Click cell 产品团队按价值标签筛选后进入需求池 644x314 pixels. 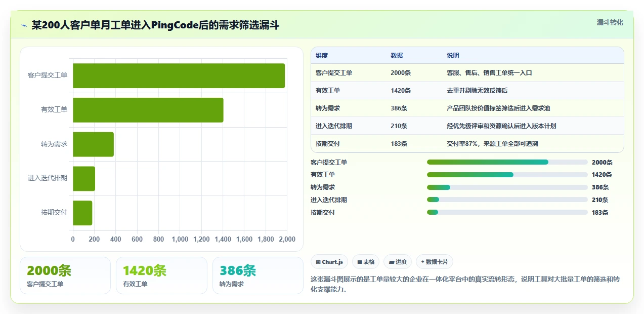point(498,108)
